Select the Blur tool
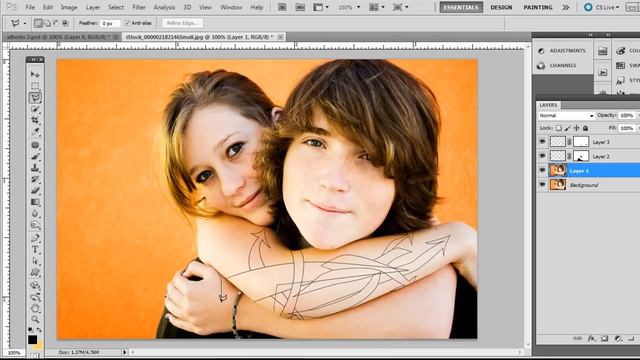Screen dimensions: 640x360 (35, 214)
